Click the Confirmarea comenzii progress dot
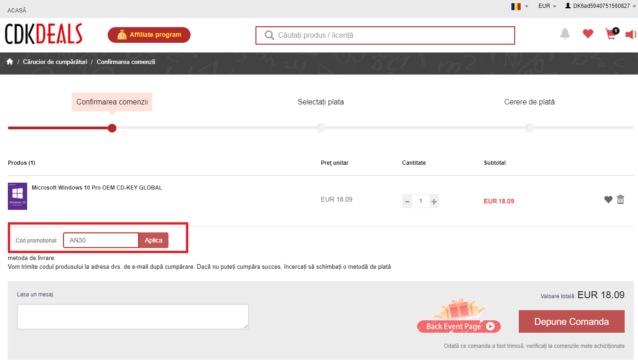The height and width of the screenshot is (364, 638). 112,128
